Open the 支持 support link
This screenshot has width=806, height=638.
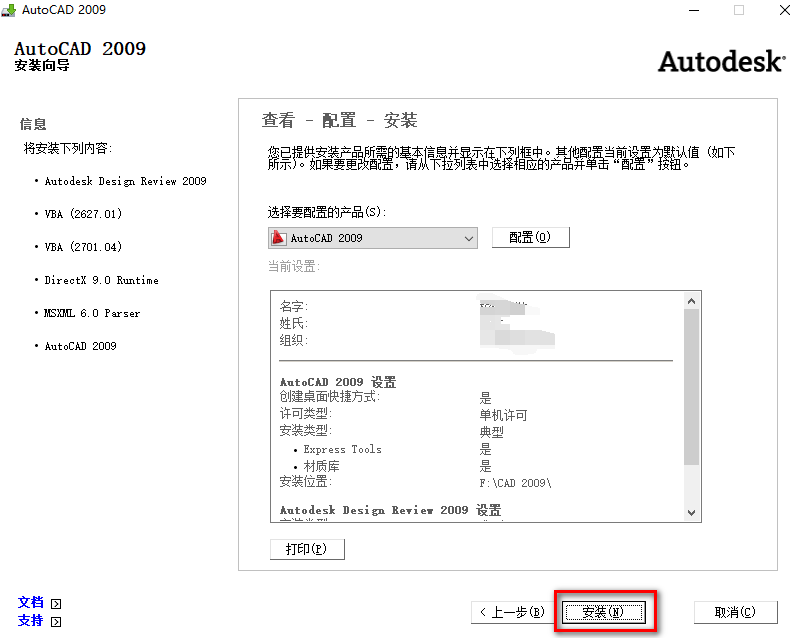coord(31,620)
